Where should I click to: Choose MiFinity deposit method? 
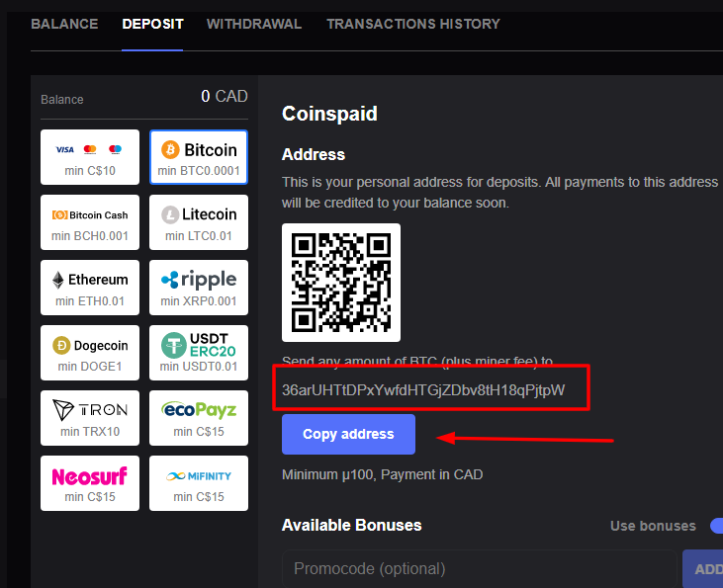[x=199, y=483]
